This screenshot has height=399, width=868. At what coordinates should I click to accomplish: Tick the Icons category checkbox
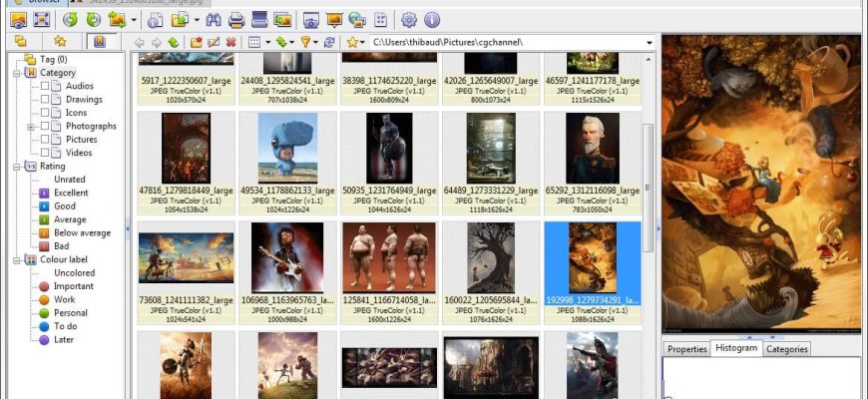(45, 113)
